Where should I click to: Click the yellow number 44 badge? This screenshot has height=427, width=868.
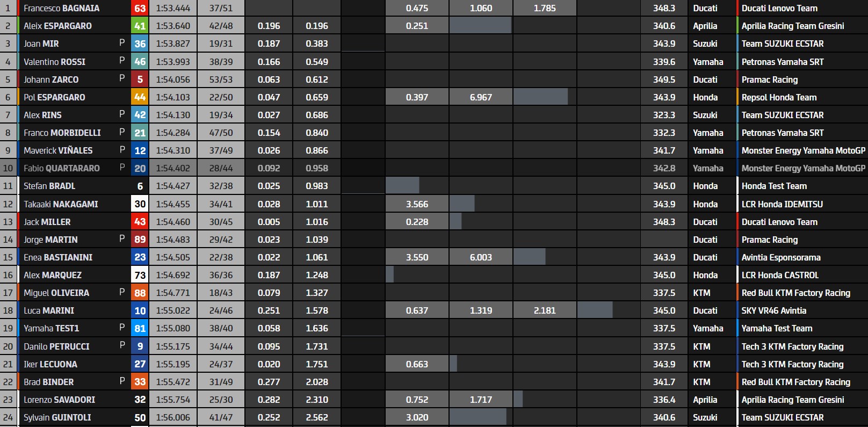[x=140, y=97]
